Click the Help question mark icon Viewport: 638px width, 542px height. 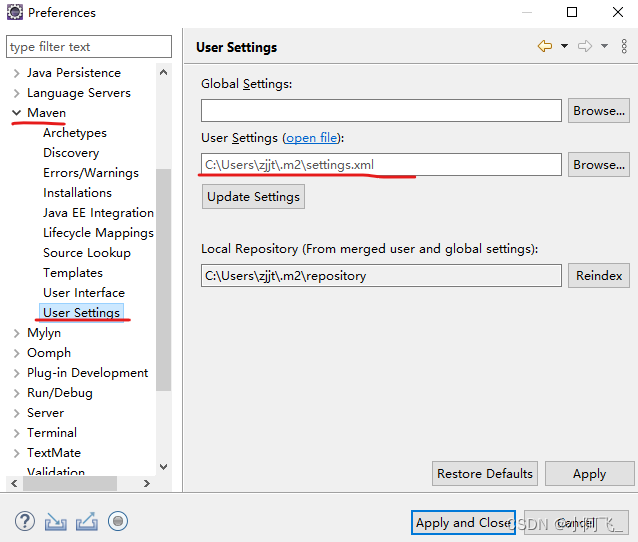pyautogui.click(x=25, y=521)
